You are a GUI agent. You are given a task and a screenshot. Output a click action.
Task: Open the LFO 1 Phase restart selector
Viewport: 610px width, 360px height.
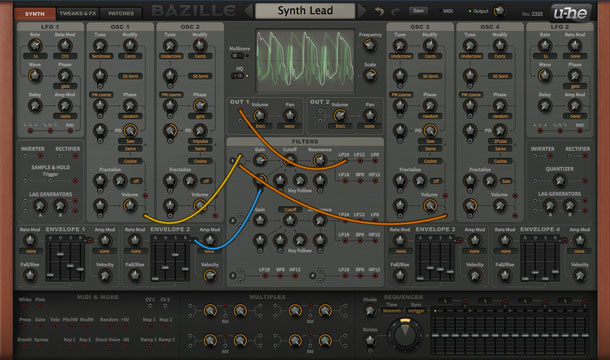(65, 86)
